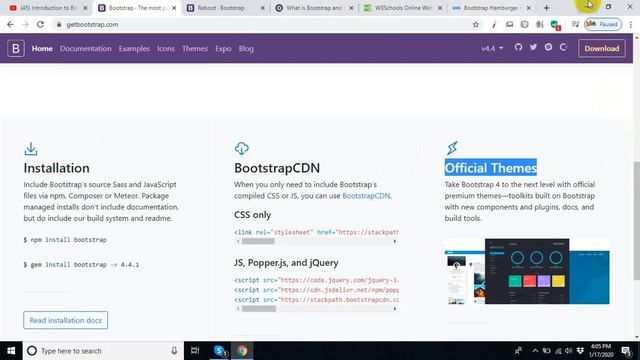Open the Twitter icon link in navbar
640x360 pixels.
coord(533,47)
